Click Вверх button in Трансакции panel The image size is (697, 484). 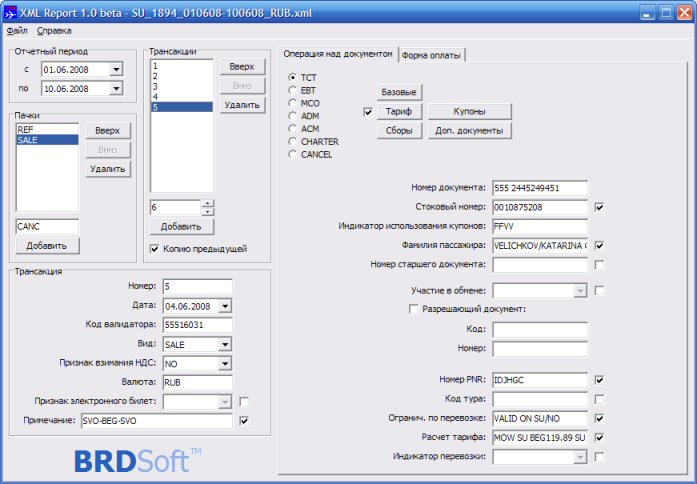pos(242,67)
